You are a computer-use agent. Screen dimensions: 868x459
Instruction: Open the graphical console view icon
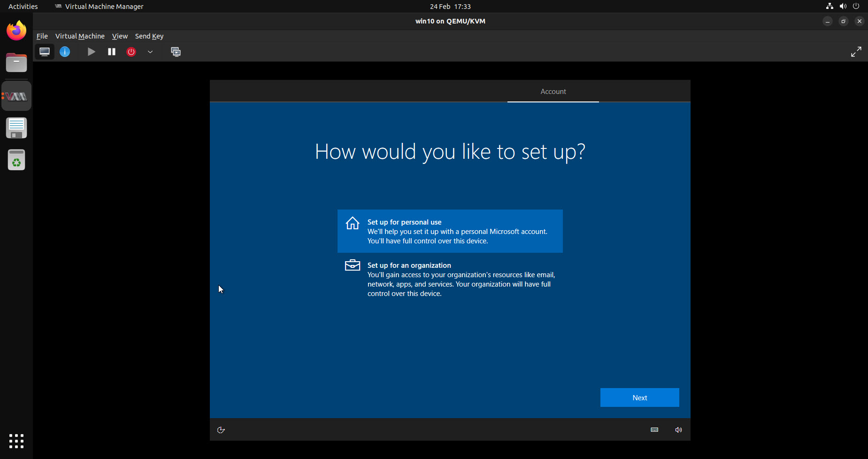click(x=45, y=52)
